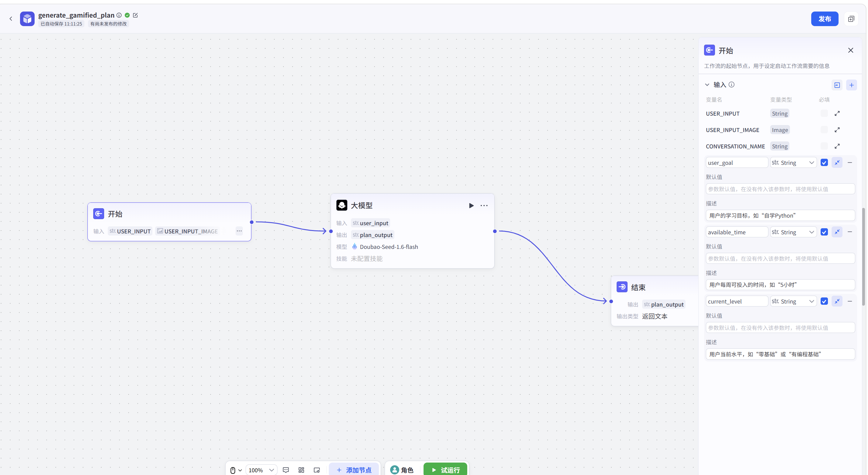Click the import inputs icon beside plus
The image size is (868, 475).
click(x=837, y=85)
